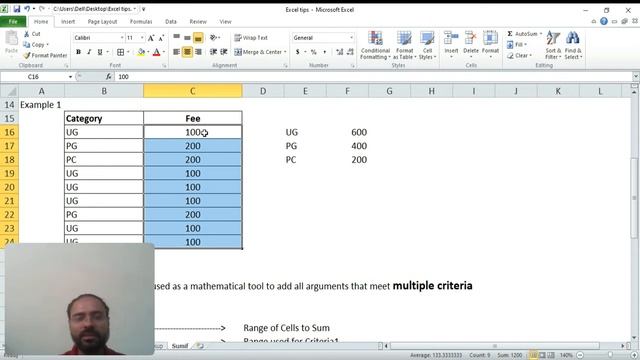640x360 pixels.
Task: Switch to the View tab
Action: pos(225,22)
